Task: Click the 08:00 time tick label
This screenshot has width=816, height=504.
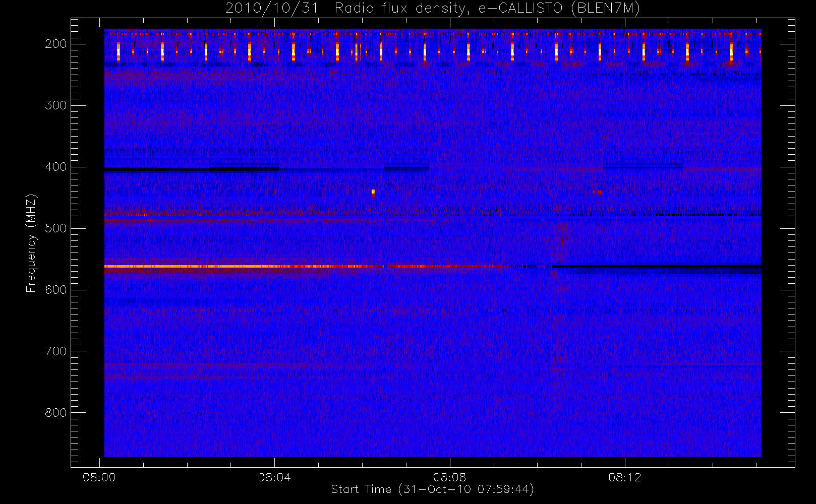Action: 99,477
